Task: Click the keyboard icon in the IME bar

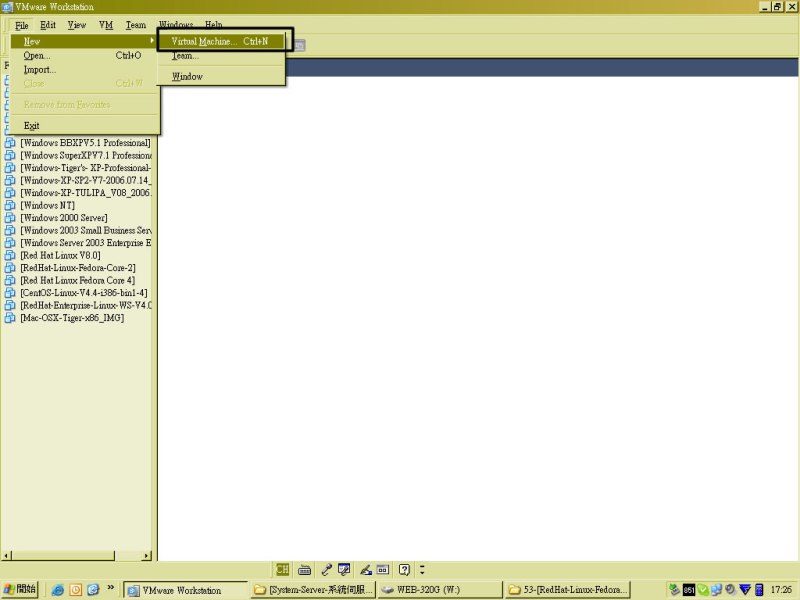Action: pos(305,569)
